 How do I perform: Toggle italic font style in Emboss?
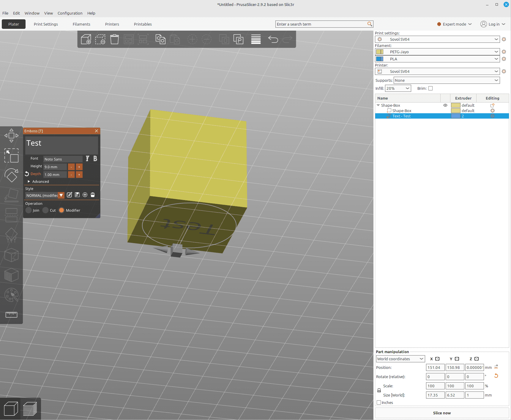pos(87,158)
